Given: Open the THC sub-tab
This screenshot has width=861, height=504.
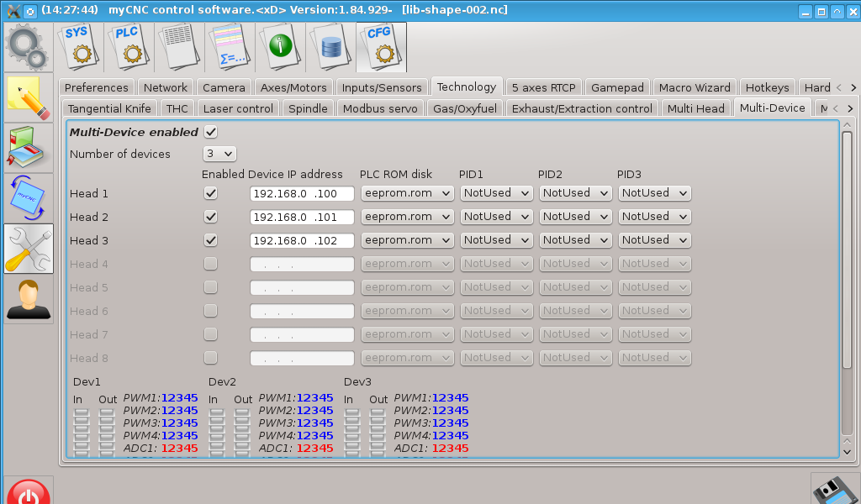Looking at the screenshot, I should pyautogui.click(x=177, y=108).
